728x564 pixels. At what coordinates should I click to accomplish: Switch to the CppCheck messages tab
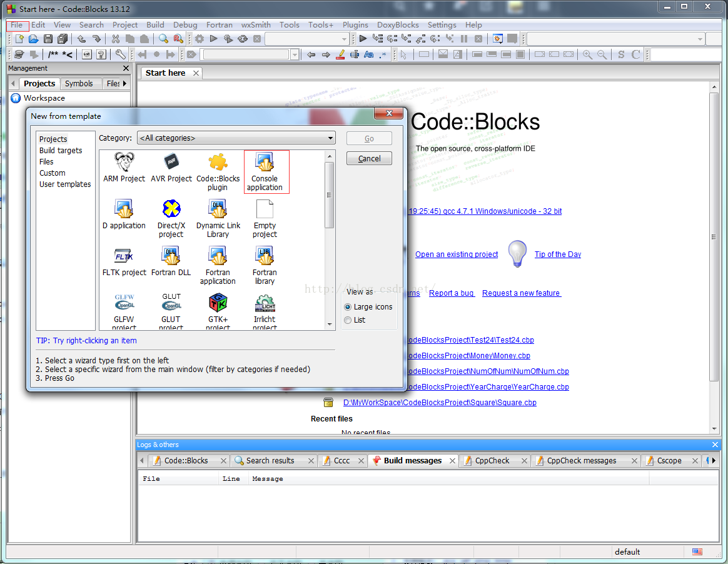coord(581,460)
